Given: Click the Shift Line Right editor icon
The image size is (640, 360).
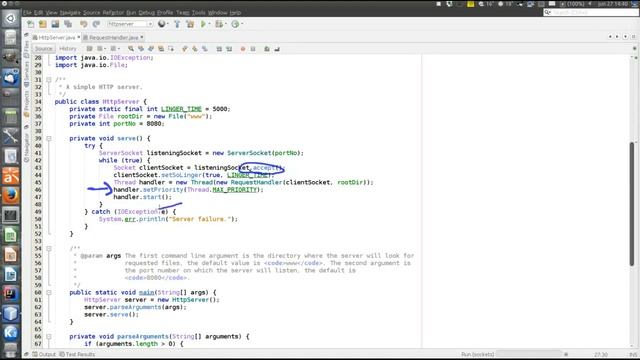Looking at the screenshot, I should tap(229, 49).
